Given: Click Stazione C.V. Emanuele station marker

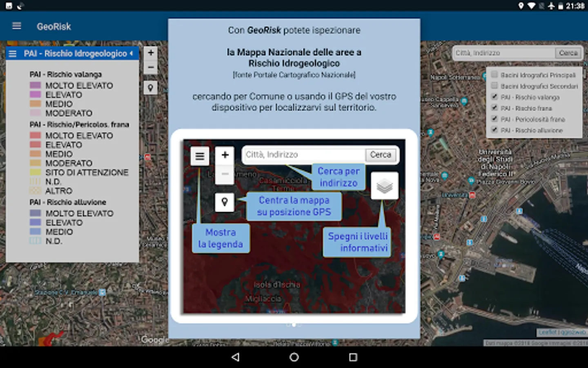Looking at the screenshot, I should (102, 292).
